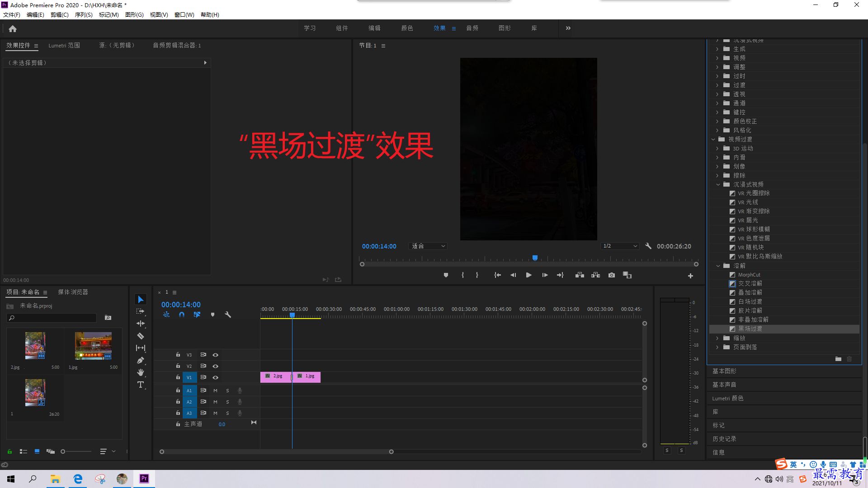This screenshot has height=488, width=868.
Task: Open the Lumetri 颜色 panel
Action: (728, 398)
